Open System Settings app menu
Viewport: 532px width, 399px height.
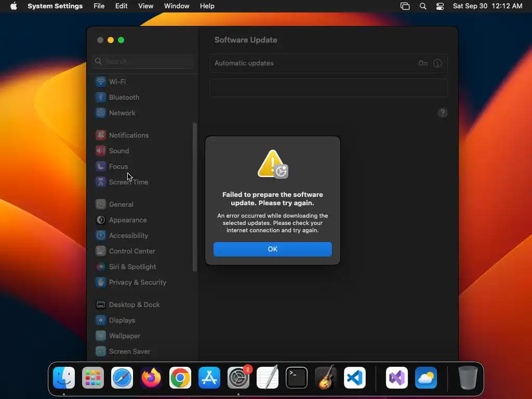pos(55,6)
